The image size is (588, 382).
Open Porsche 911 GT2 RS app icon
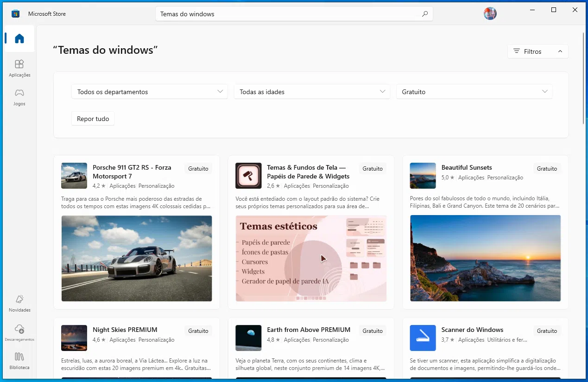click(74, 176)
